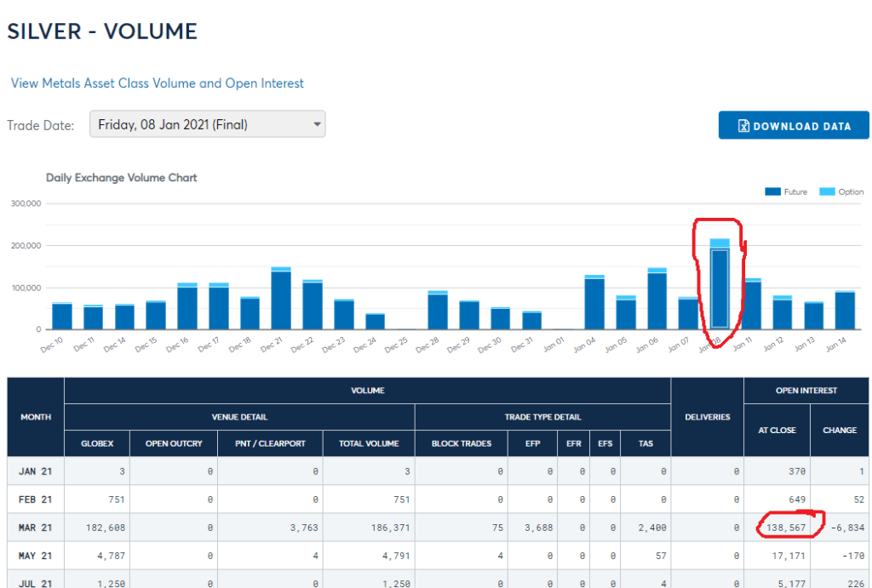The image size is (872, 588).
Task: Click the At Close column header
Action: coord(777,430)
